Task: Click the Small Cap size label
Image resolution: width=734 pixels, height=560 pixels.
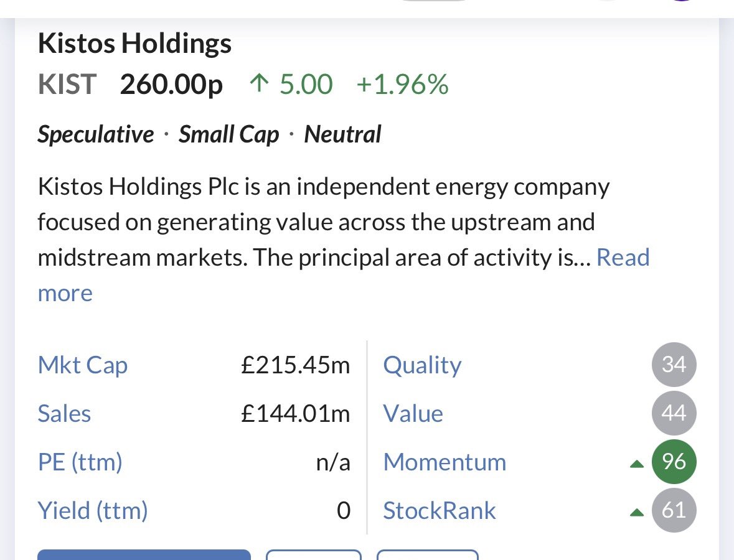Action: click(x=229, y=134)
